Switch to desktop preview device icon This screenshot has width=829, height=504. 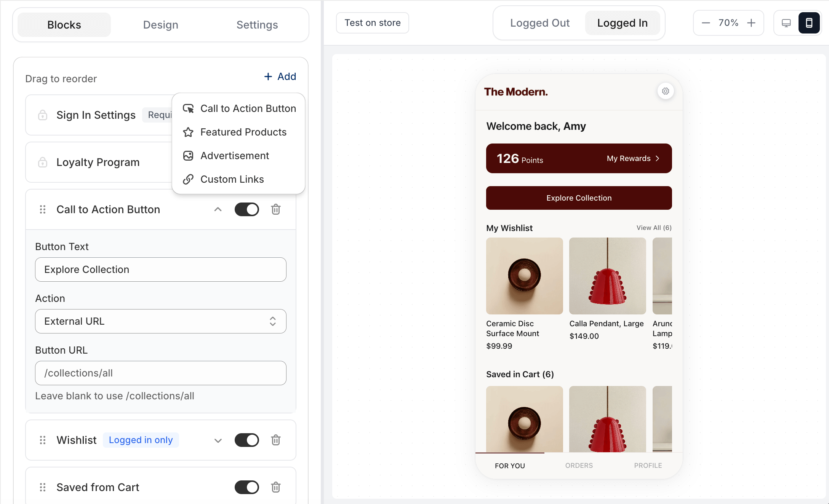(786, 23)
